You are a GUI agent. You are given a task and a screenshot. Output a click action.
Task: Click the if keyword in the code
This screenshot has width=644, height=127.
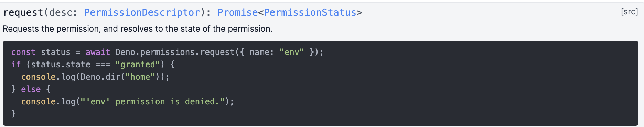(x=16, y=65)
